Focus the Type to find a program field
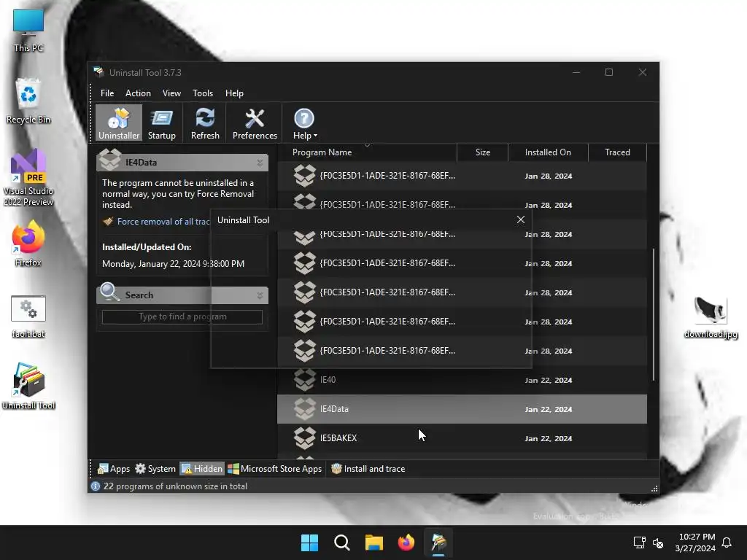Image resolution: width=747 pixels, height=560 pixels. (182, 316)
